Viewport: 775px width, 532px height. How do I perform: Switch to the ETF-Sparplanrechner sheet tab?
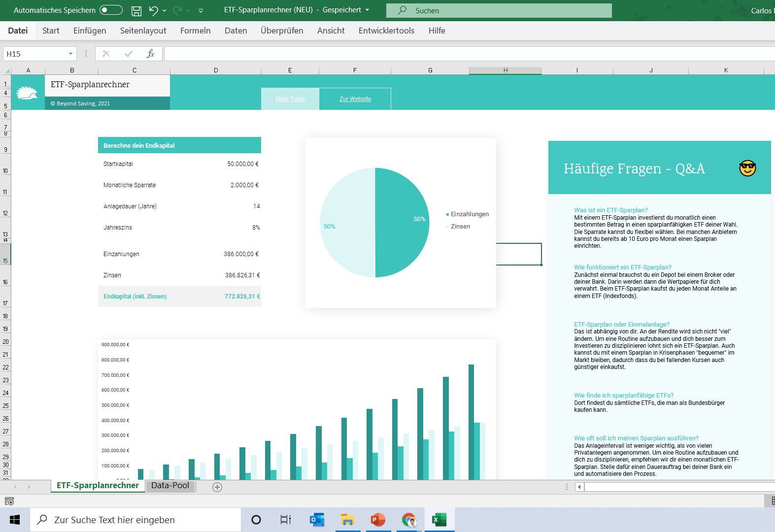98,486
